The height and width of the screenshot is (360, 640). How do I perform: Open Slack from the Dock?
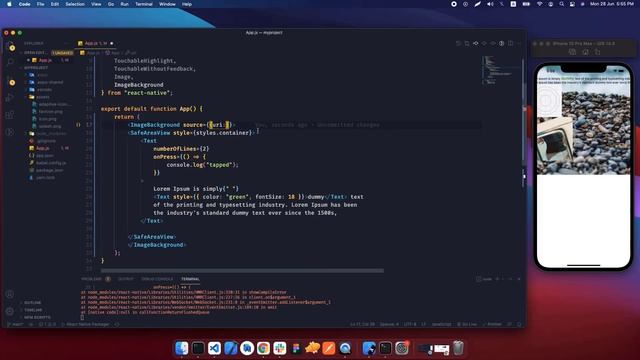pyautogui.click(x=280, y=348)
